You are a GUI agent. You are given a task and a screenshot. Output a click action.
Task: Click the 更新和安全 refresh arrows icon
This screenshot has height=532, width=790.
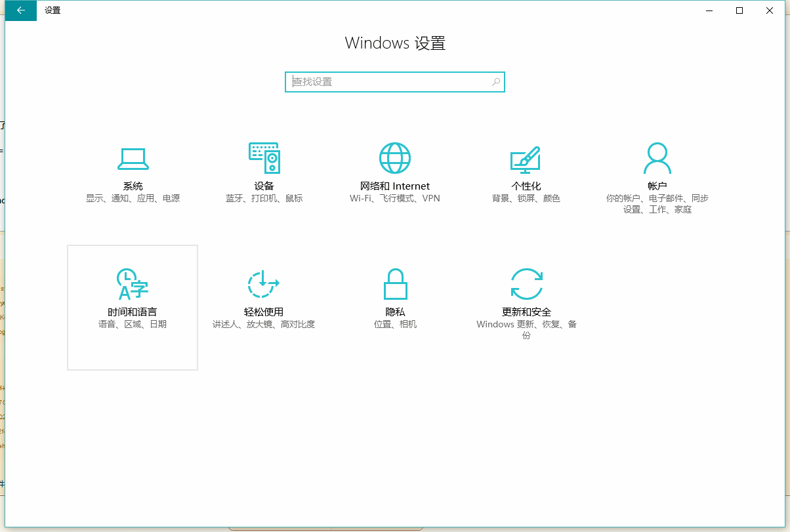coord(526,284)
